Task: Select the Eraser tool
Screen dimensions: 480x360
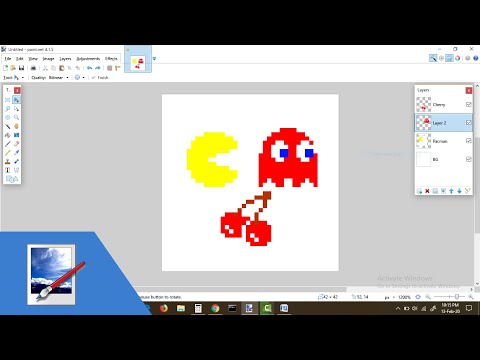Action: pos(16,144)
